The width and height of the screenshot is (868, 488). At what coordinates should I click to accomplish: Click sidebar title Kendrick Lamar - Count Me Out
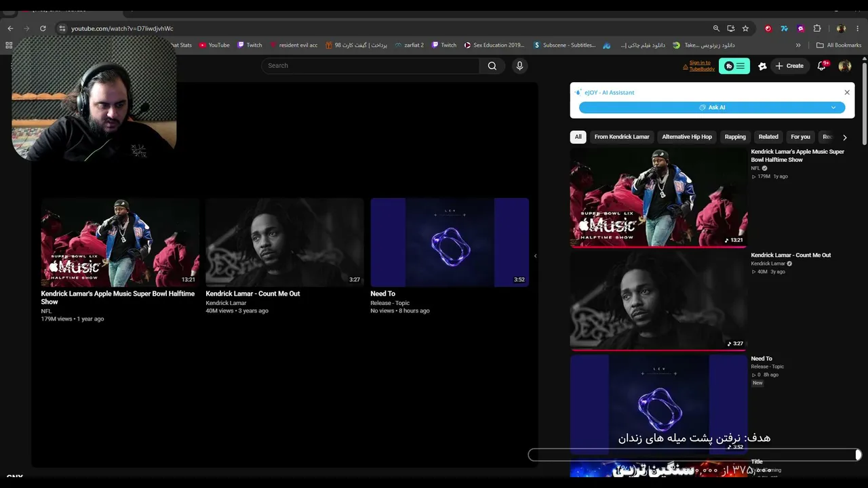click(x=791, y=256)
